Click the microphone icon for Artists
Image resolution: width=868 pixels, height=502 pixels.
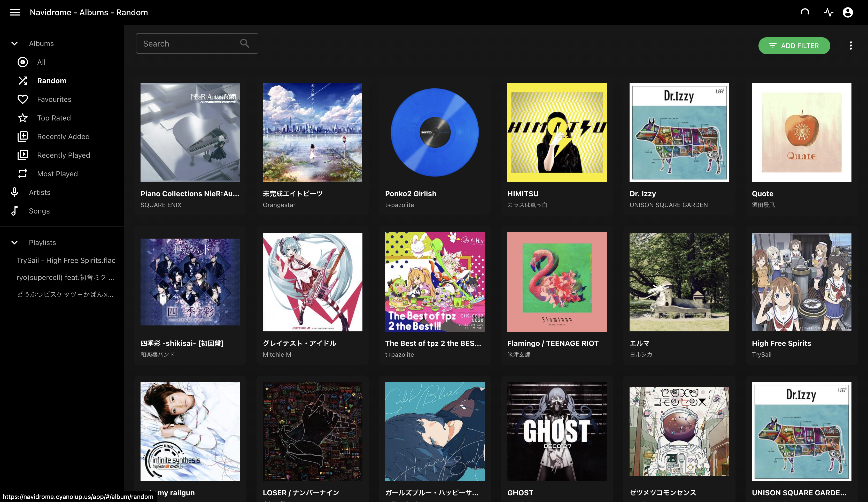(x=14, y=192)
